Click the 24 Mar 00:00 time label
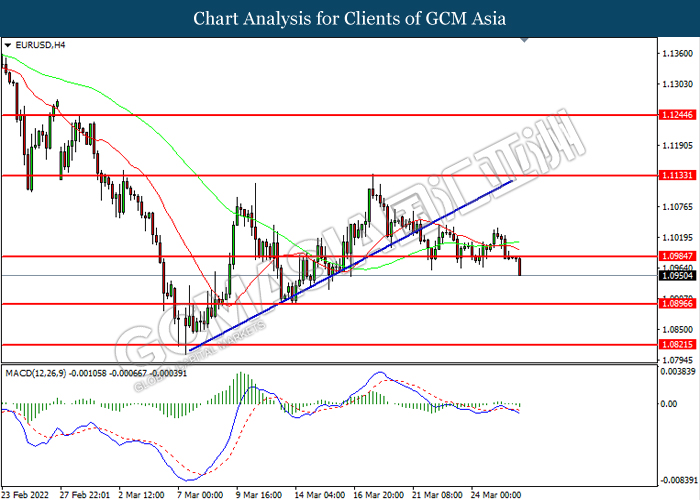Image resolution: width=700 pixels, height=500 pixels. pos(496,495)
